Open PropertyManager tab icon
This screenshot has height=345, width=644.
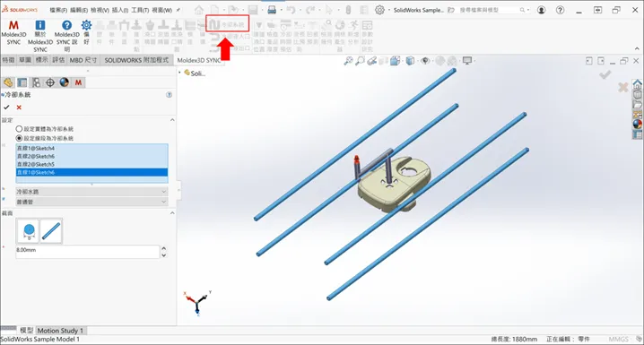(x=22, y=82)
